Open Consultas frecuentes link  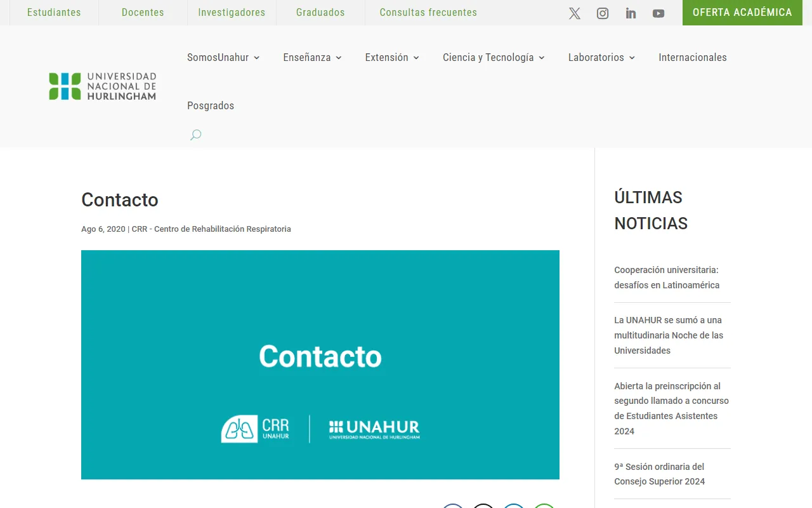(x=428, y=12)
